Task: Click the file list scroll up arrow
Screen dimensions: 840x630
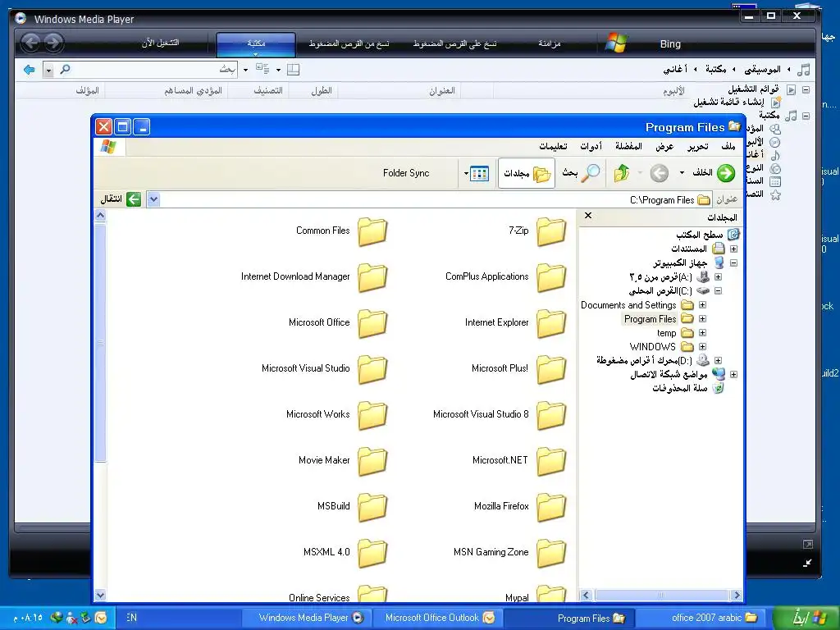Action: (100, 216)
